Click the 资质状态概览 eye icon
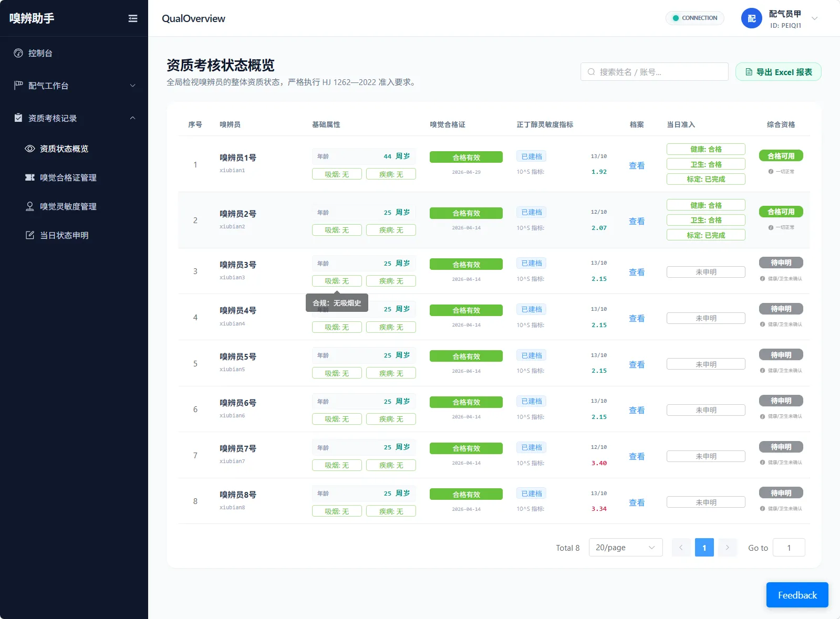 click(x=30, y=149)
